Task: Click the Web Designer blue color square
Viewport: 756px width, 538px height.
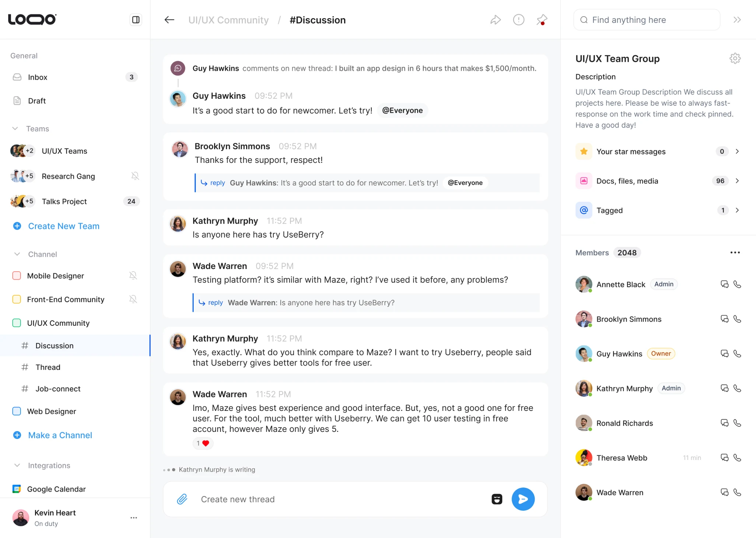Action: click(17, 411)
